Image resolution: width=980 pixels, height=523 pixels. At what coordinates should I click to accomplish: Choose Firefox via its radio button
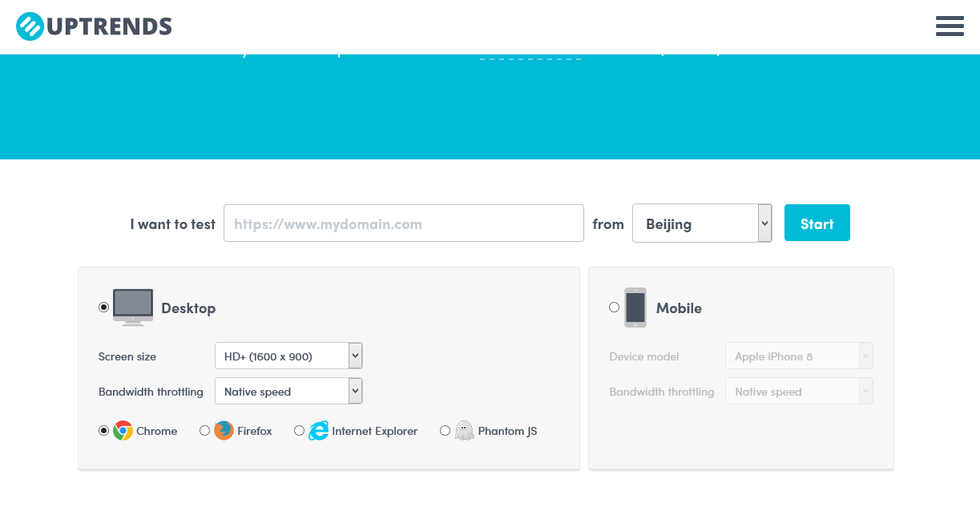(204, 430)
